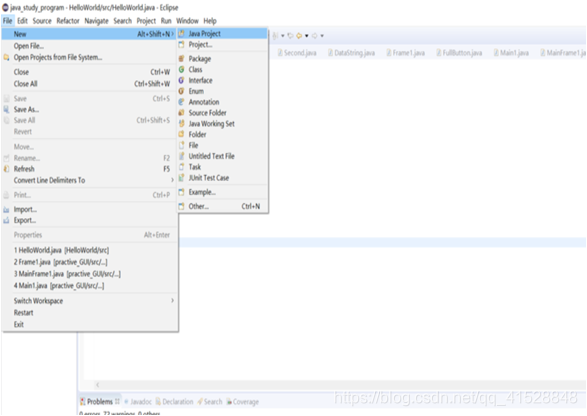Expand Switch Workspace submenu

tap(172, 301)
